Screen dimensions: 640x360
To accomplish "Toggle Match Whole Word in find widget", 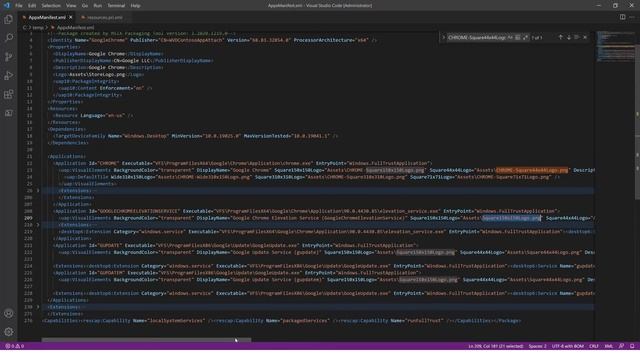I will click(x=518, y=38).
